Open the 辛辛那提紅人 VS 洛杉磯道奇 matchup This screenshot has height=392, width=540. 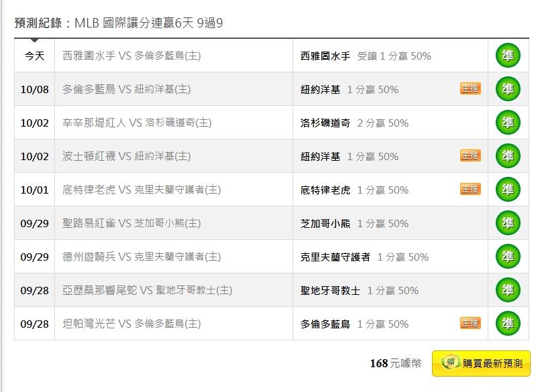coord(137,123)
